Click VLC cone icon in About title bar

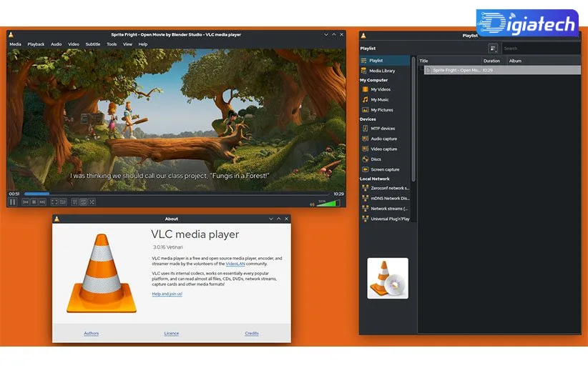tap(57, 219)
